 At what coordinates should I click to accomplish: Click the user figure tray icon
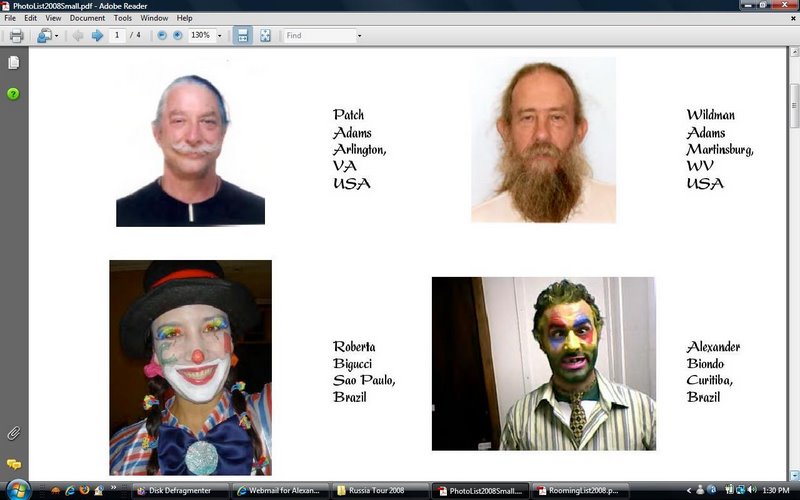(x=700, y=490)
